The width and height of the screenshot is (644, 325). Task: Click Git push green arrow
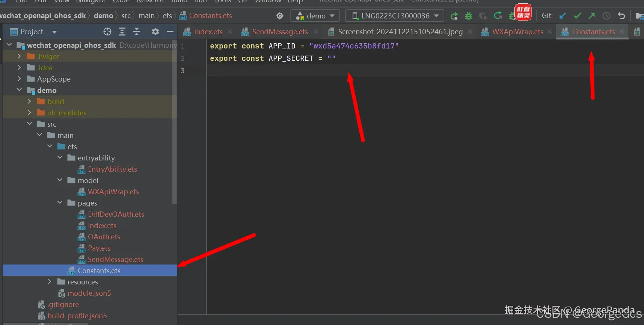(x=592, y=16)
